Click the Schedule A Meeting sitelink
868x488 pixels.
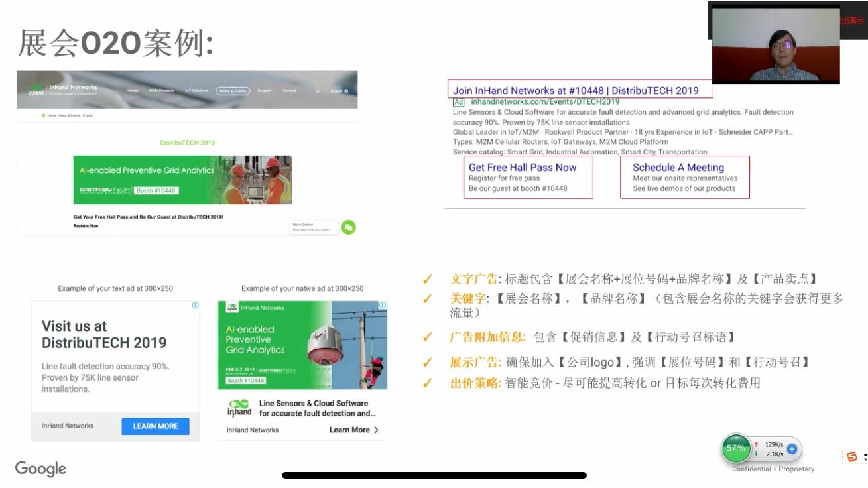pos(678,168)
